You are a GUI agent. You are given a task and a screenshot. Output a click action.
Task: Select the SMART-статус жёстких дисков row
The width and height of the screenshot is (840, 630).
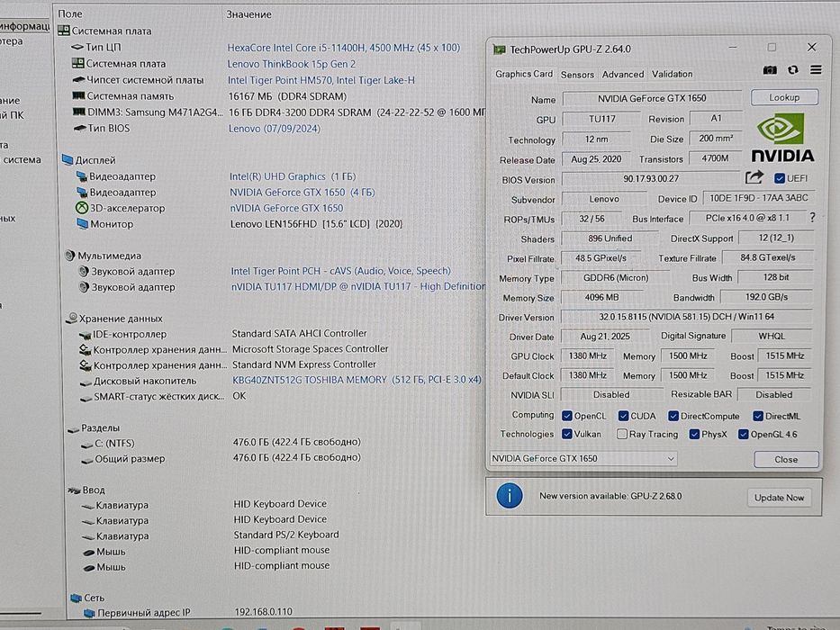[x=163, y=396]
